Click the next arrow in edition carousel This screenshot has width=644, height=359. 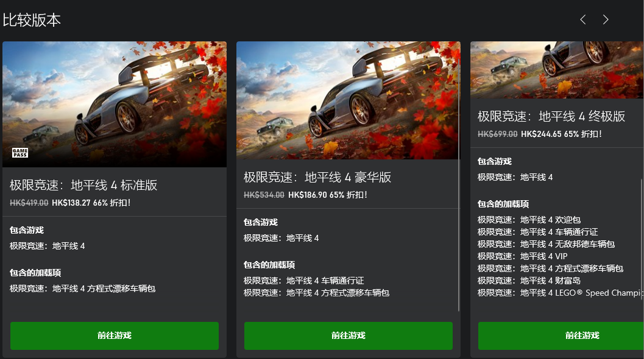(x=606, y=19)
